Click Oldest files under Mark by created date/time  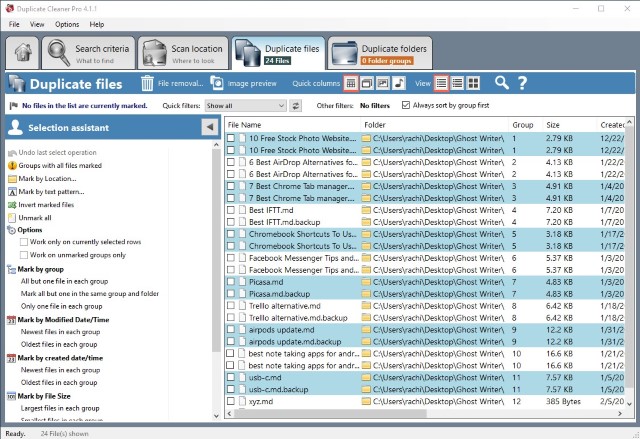click(59, 383)
